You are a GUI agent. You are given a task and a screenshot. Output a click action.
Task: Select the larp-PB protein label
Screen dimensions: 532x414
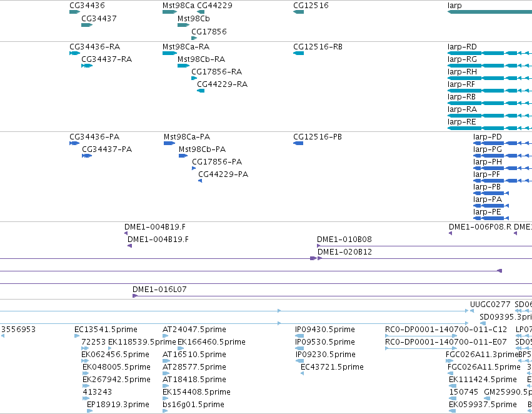[487, 188]
